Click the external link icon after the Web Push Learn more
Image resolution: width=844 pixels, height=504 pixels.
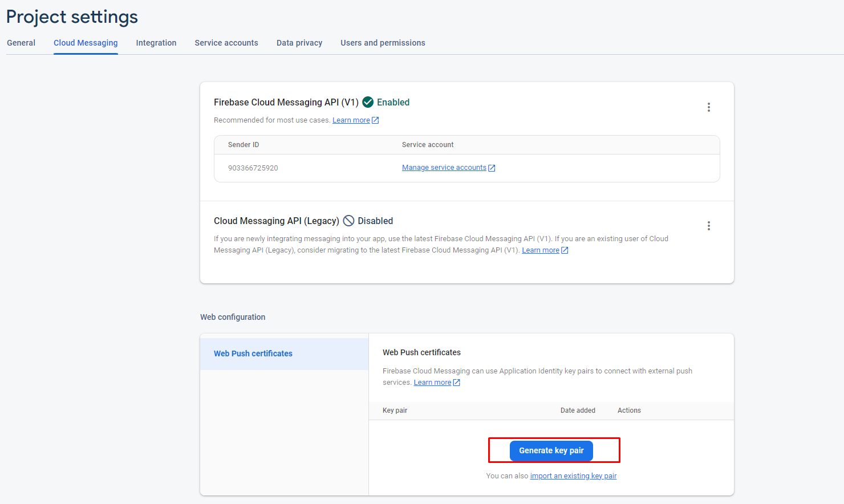point(456,383)
